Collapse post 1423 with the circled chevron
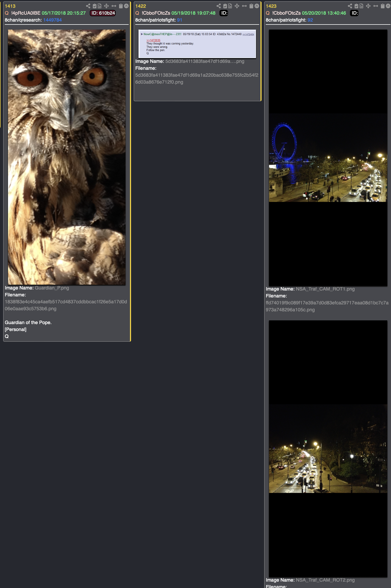 click(x=388, y=6)
